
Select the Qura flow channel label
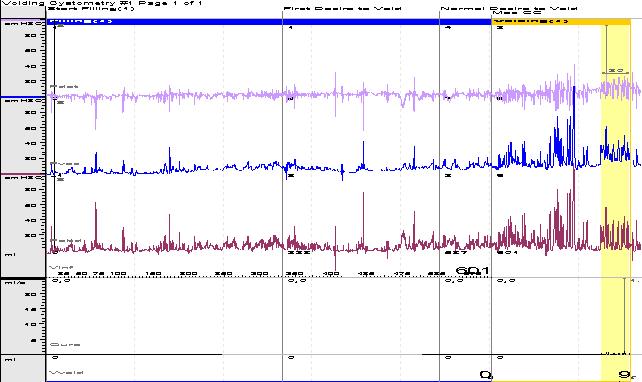pyautogui.click(x=65, y=345)
